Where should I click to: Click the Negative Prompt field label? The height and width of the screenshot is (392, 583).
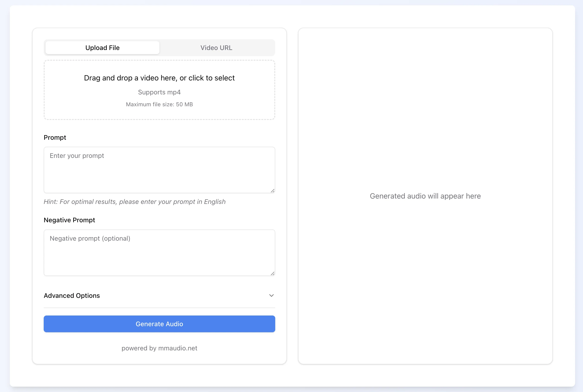tap(69, 220)
